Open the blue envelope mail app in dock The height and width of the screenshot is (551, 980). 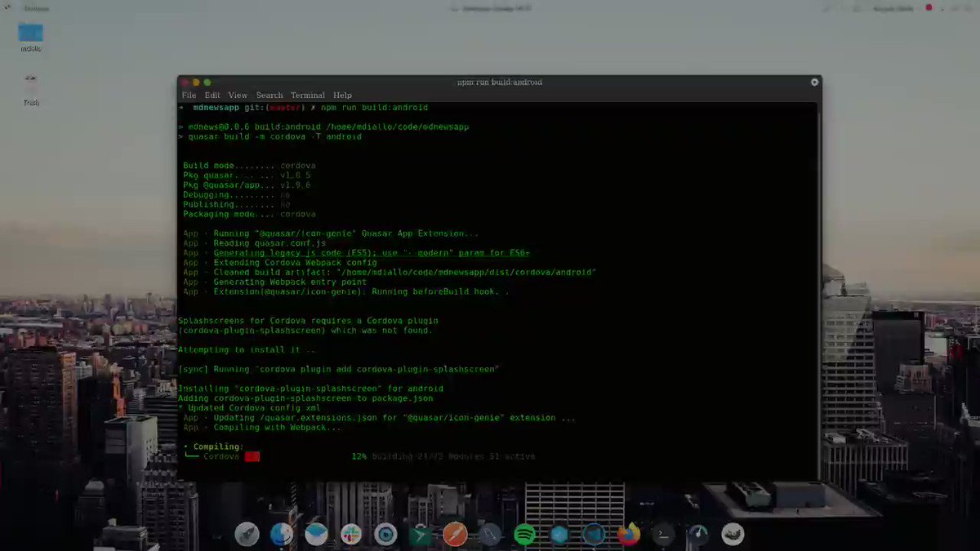click(316, 535)
